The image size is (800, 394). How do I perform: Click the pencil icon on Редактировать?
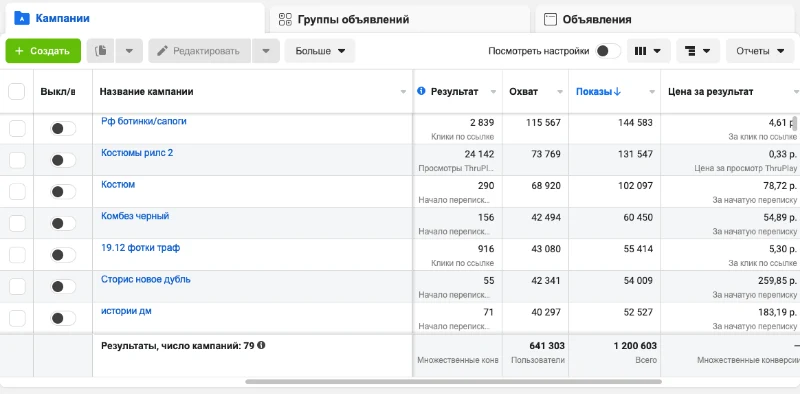(162, 51)
